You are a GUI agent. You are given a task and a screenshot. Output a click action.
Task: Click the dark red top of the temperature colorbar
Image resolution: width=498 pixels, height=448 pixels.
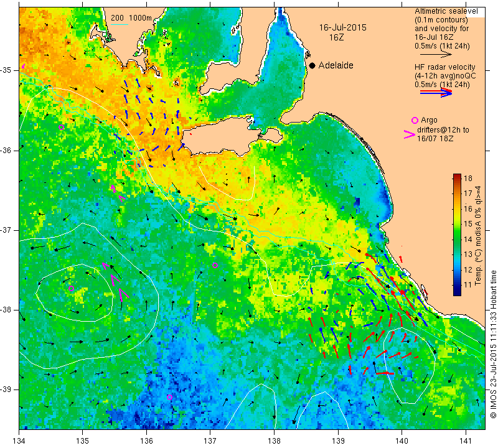pyautogui.click(x=457, y=177)
